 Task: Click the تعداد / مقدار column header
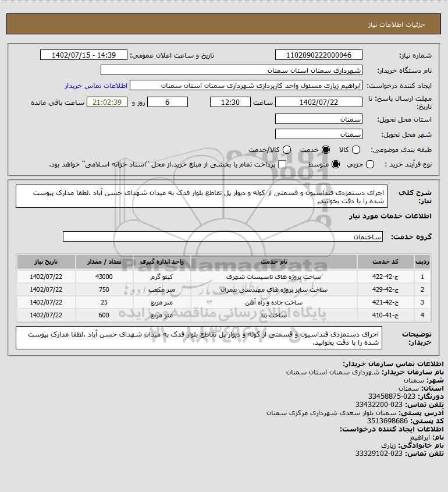click(x=104, y=261)
